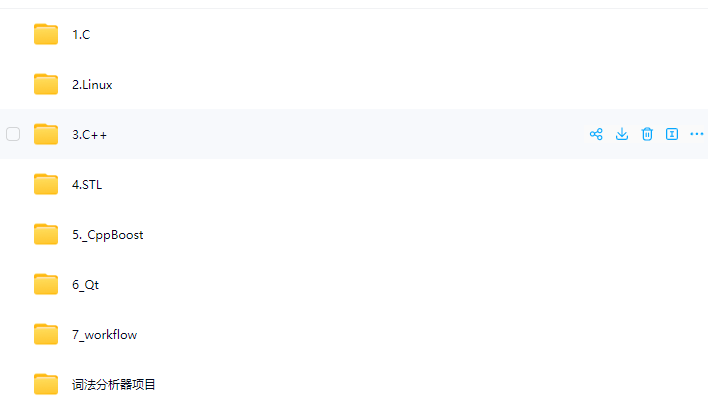This screenshot has width=708, height=411.
Task: Share the 3.C++ folder
Action: pyautogui.click(x=596, y=134)
